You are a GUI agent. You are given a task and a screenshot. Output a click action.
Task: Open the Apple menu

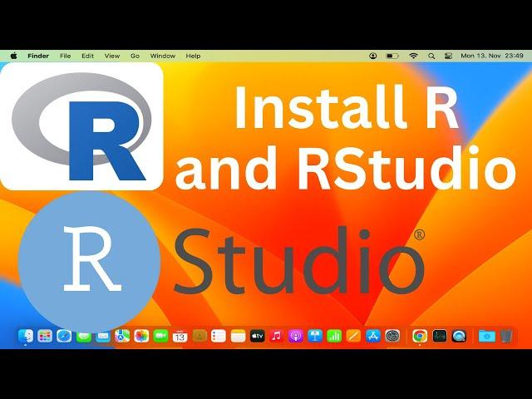[14, 56]
